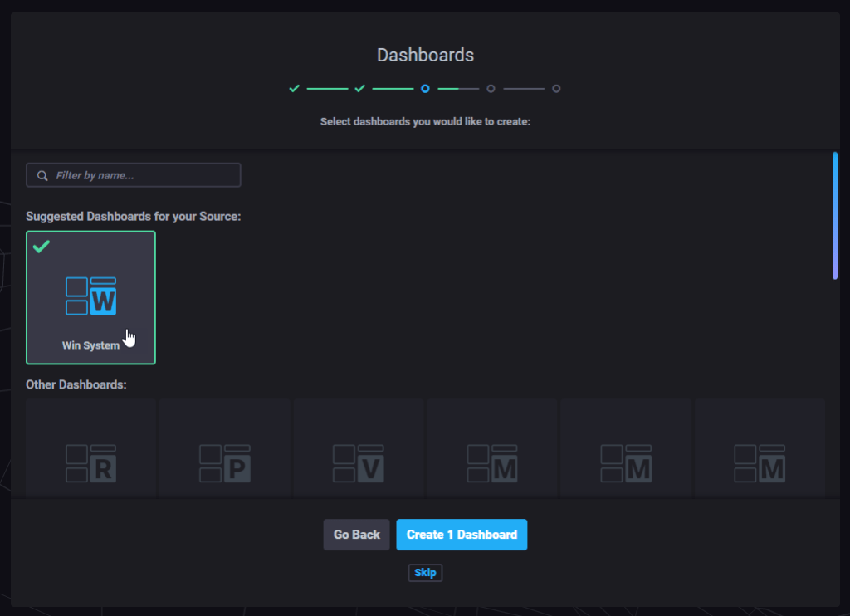Image resolution: width=850 pixels, height=616 pixels.
Task: Click the Win System dashboard icon
Action: (90, 296)
